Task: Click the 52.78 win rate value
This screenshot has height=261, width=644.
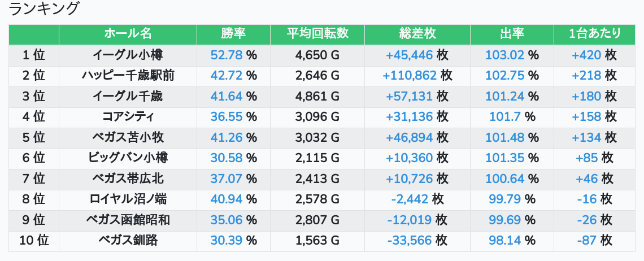Action: [x=226, y=55]
